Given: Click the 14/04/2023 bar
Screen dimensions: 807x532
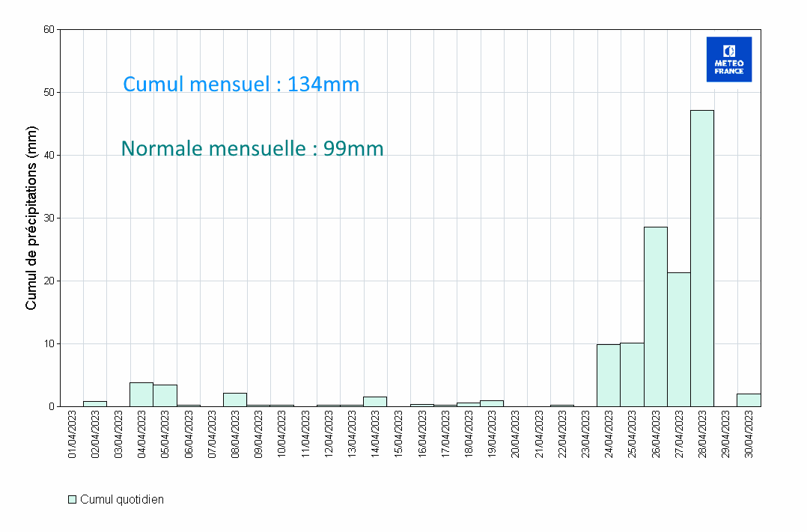Looking at the screenshot, I should (375, 402).
